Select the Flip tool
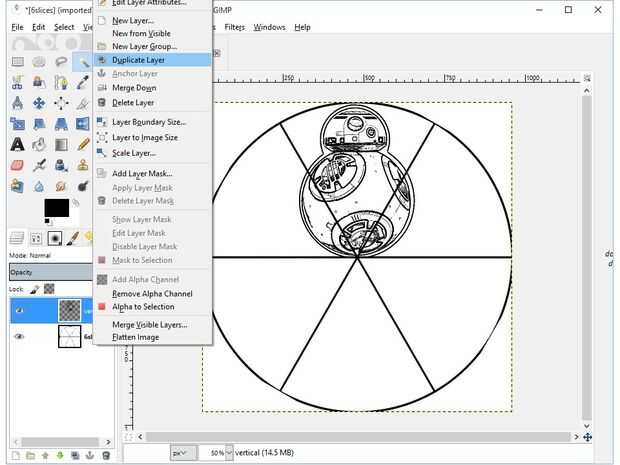Viewport: 620px width, 465px height. click(x=83, y=124)
